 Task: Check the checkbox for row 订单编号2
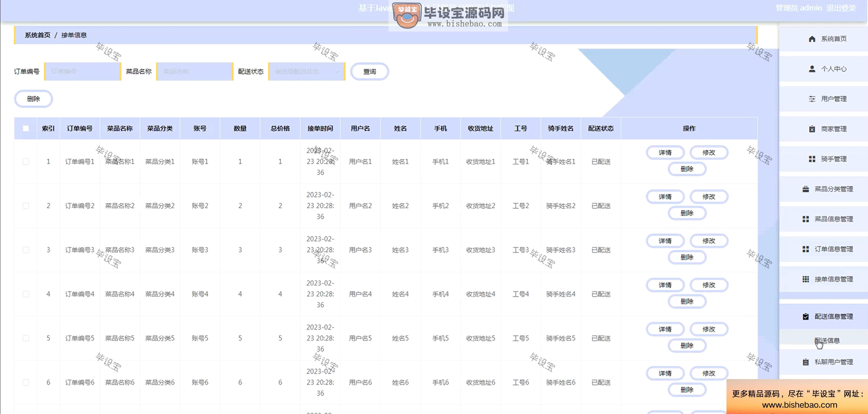point(26,206)
